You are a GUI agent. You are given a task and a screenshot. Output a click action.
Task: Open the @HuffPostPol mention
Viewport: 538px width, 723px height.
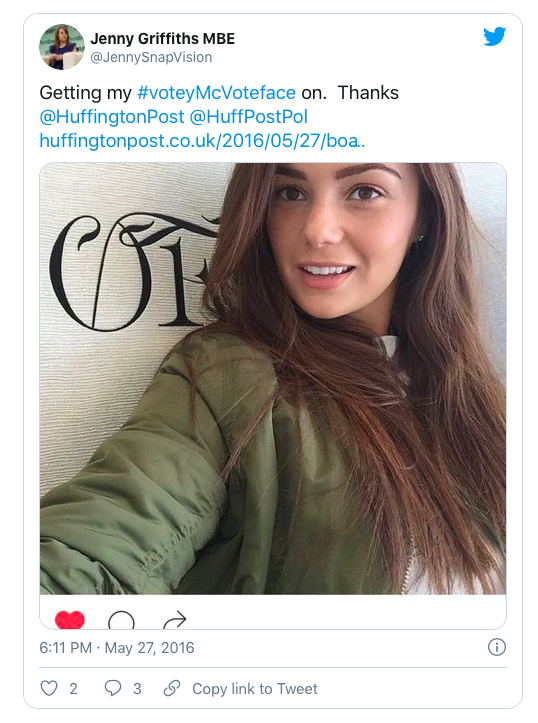pyautogui.click(x=248, y=117)
